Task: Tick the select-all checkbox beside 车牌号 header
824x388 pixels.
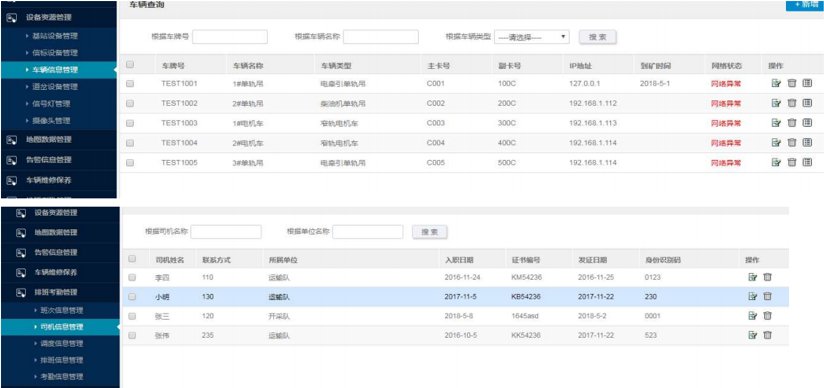Action: pyautogui.click(x=130, y=65)
